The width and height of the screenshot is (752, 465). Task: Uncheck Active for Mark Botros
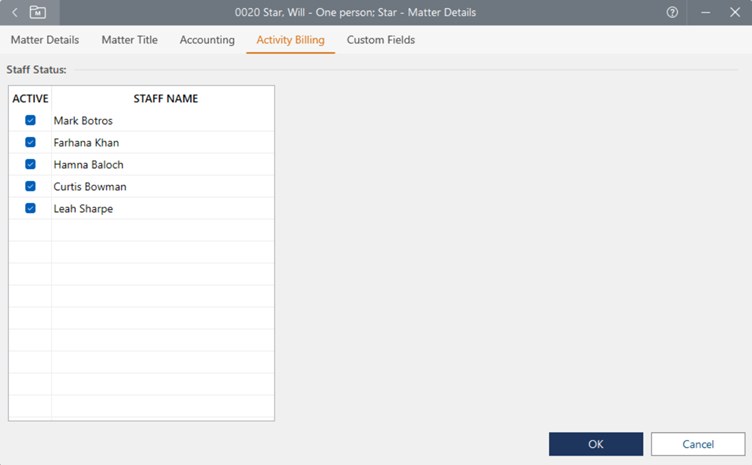(x=30, y=121)
